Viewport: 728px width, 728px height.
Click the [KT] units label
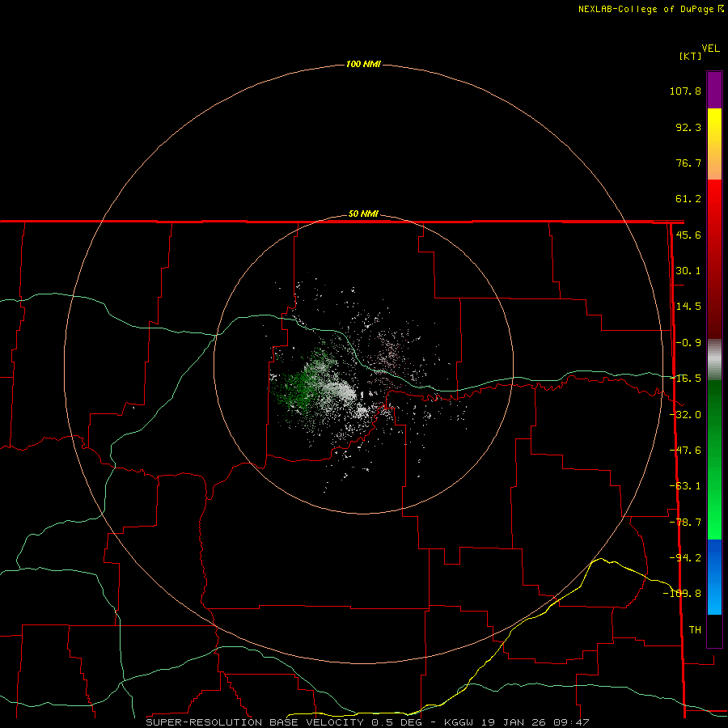[x=691, y=56]
